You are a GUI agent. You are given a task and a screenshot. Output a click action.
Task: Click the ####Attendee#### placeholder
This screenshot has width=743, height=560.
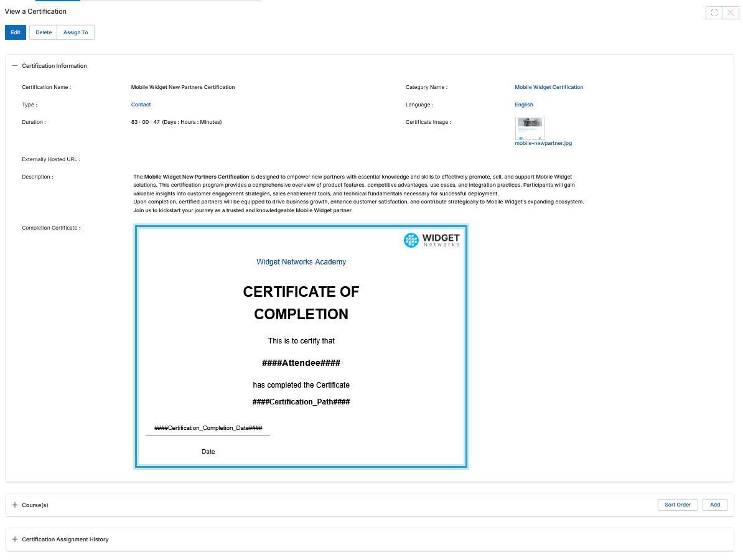[x=301, y=363]
